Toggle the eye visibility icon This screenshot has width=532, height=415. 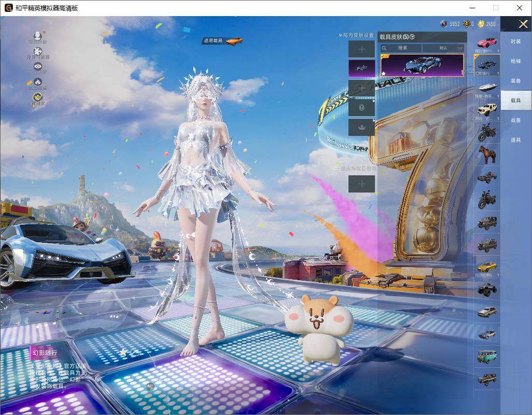(38, 67)
